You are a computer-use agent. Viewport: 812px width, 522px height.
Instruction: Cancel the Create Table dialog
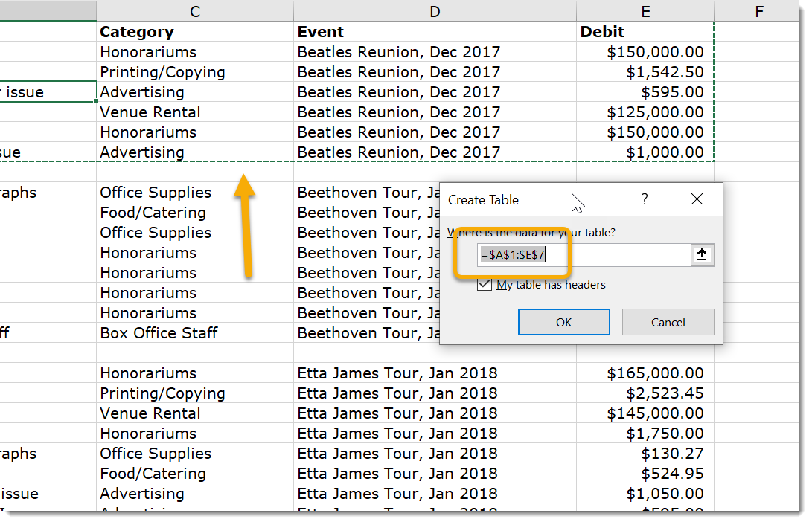point(668,322)
